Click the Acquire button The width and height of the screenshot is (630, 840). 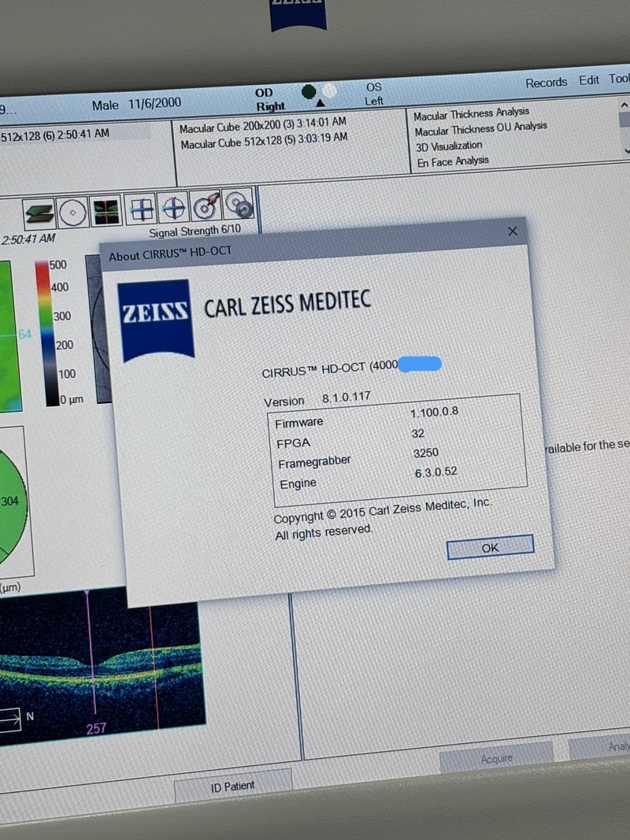pos(496,758)
